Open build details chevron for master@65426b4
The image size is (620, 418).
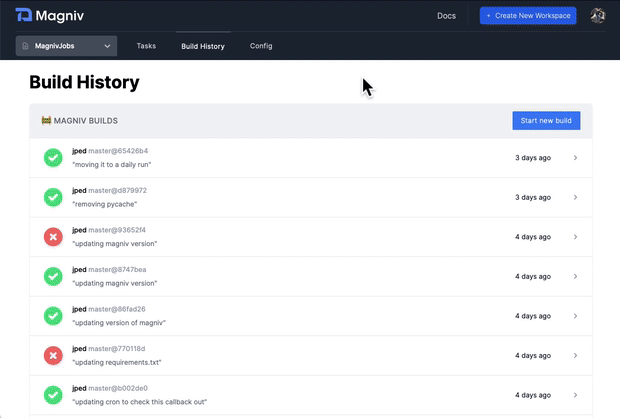575,158
